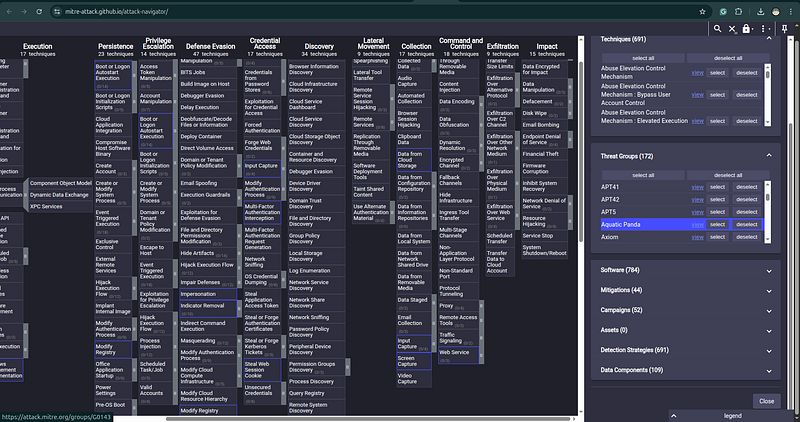800x422 pixels.
Task: Click the browser forward arrow
Action: tap(24, 11)
